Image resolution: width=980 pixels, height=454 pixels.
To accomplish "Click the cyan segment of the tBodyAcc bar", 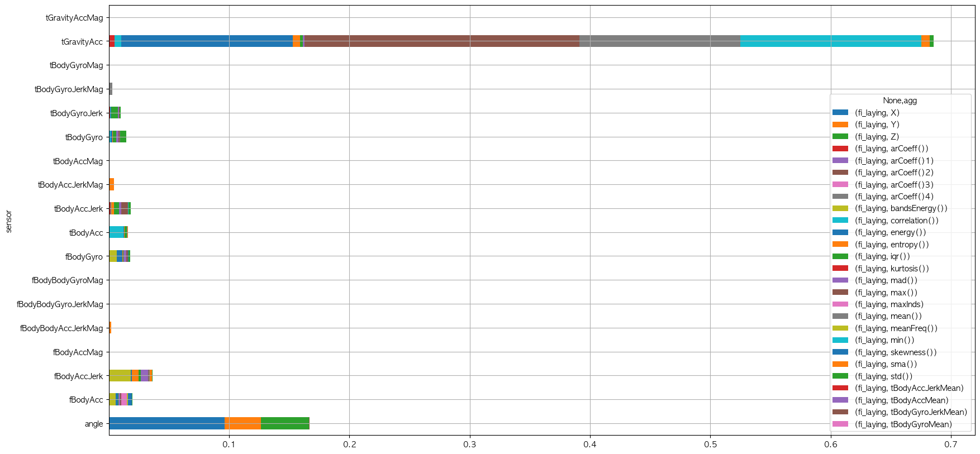I will [116, 232].
